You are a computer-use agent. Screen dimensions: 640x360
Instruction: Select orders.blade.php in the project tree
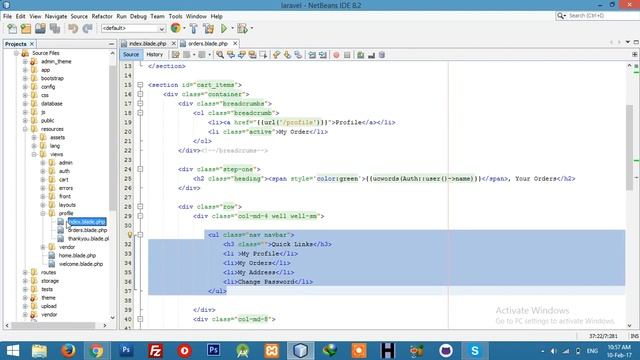[x=87, y=230]
